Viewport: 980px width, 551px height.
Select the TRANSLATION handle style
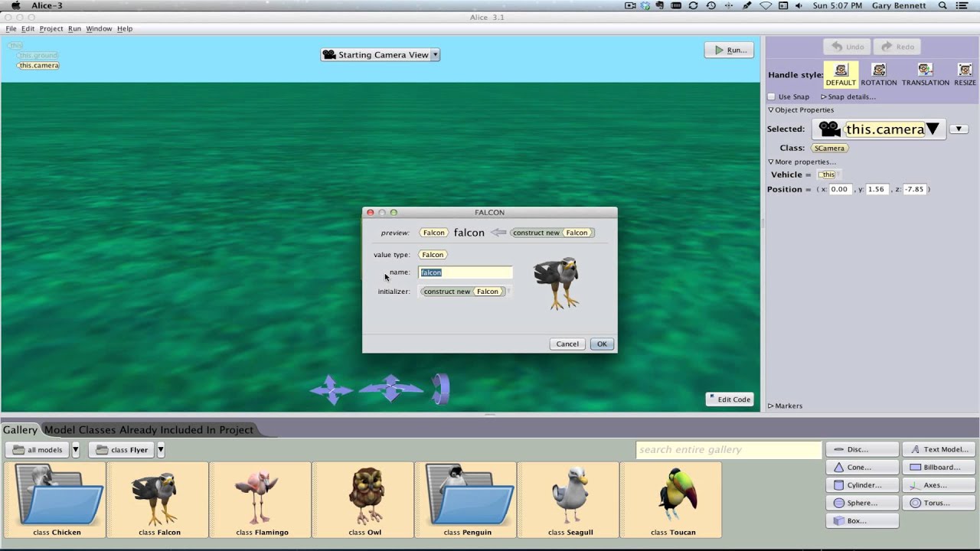pyautogui.click(x=925, y=74)
